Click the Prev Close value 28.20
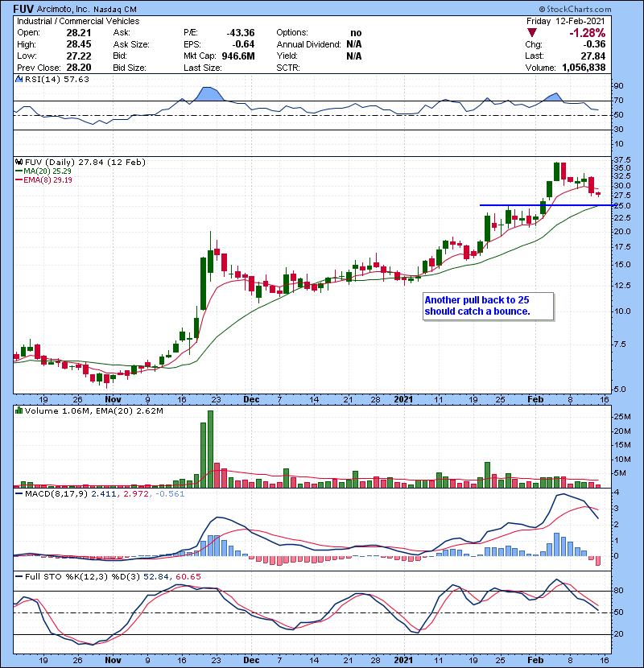 (x=79, y=68)
